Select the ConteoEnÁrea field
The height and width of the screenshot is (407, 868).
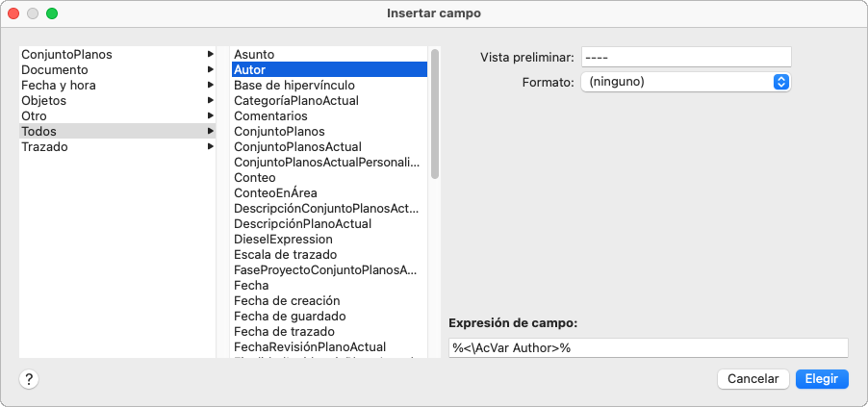275,192
